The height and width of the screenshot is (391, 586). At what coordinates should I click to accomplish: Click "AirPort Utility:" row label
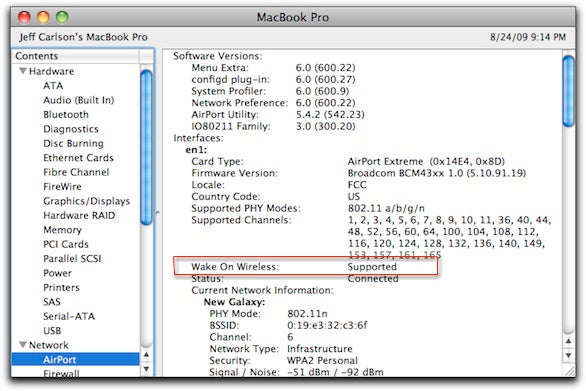[225, 115]
